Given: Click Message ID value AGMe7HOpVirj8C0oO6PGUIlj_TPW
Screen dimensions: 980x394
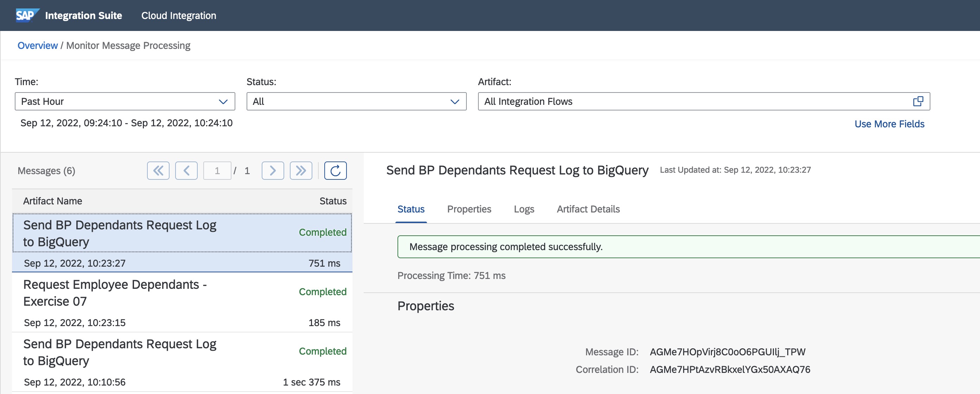Looking at the screenshot, I should point(727,352).
